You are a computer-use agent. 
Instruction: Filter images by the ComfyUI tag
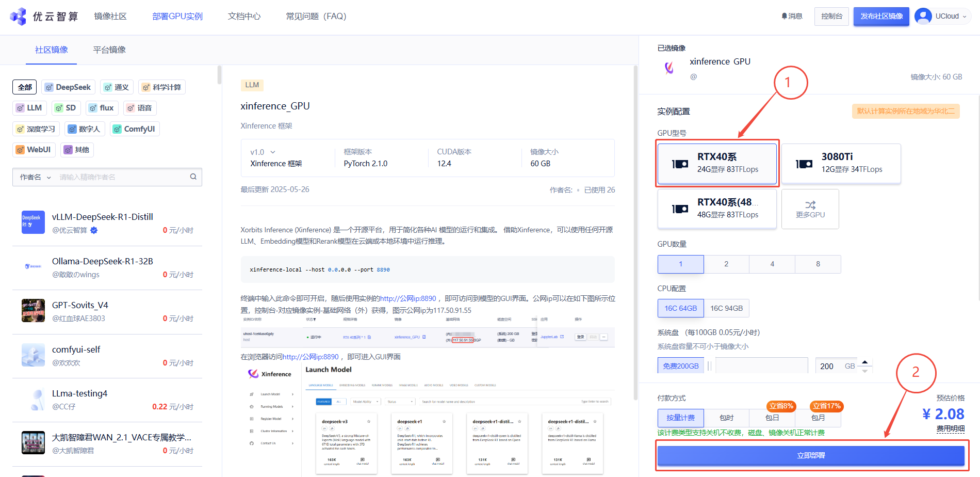click(135, 129)
